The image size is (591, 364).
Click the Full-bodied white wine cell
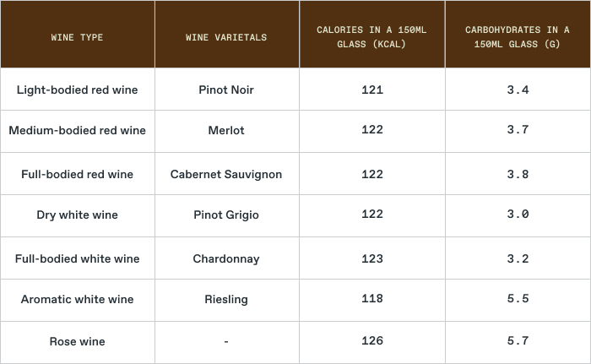click(x=77, y=258)
